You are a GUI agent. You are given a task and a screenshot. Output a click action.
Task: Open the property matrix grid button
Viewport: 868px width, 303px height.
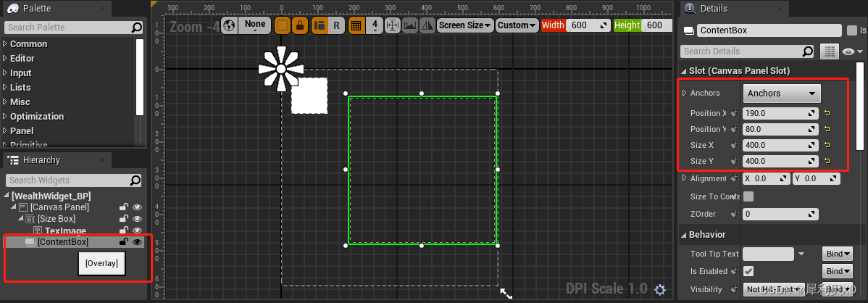(x=829, y=51)
